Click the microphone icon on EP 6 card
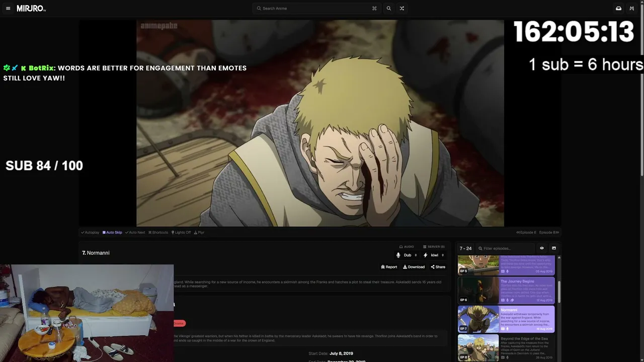 [x=508, y=300]
